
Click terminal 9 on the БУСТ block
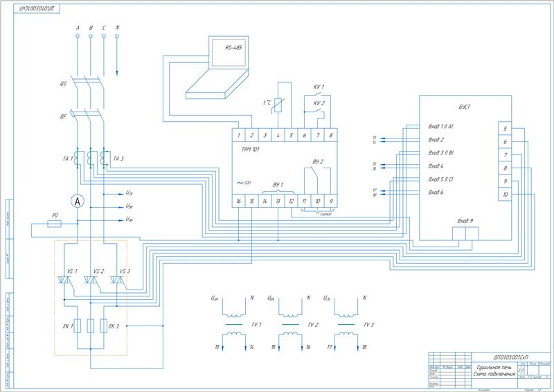coord(505,181)
